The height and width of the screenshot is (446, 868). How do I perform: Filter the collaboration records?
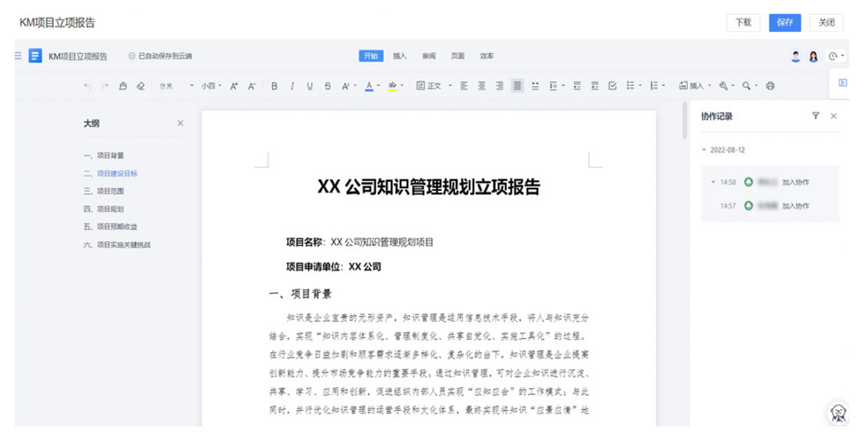(x=816, y=116)
